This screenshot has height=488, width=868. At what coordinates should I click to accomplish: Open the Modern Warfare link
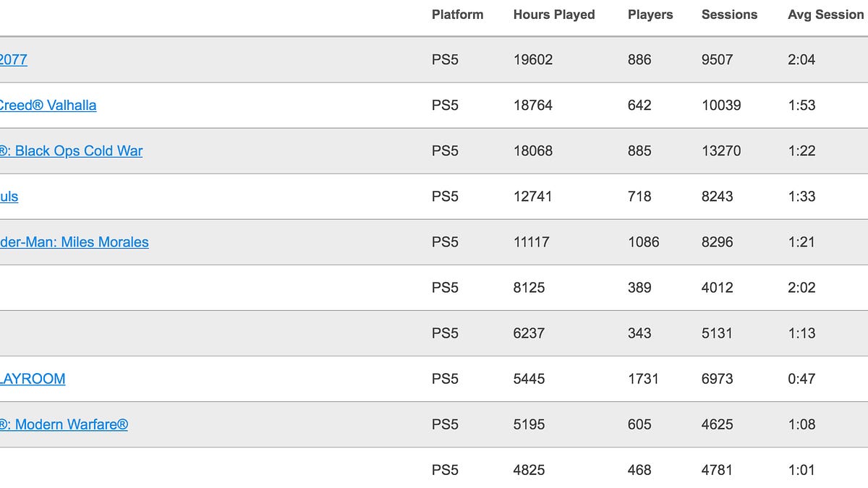pyautogui.click(x=64, y=424)
